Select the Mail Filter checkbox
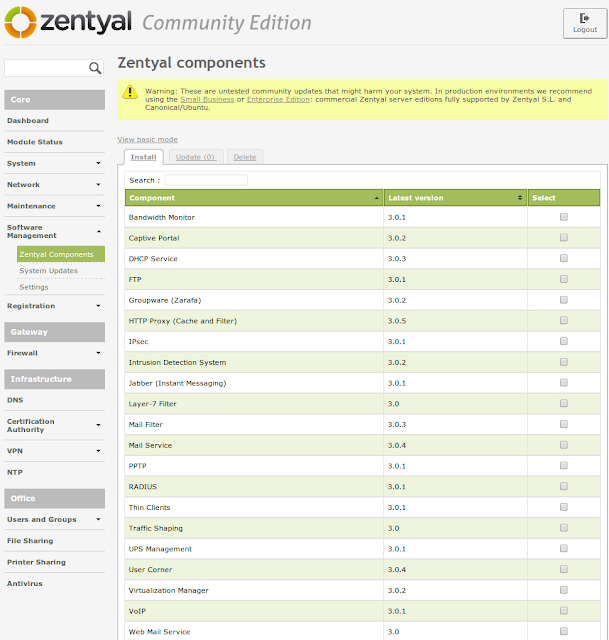Image resolution: width=609 pixels, height=640 pixels. click(564, 424)
